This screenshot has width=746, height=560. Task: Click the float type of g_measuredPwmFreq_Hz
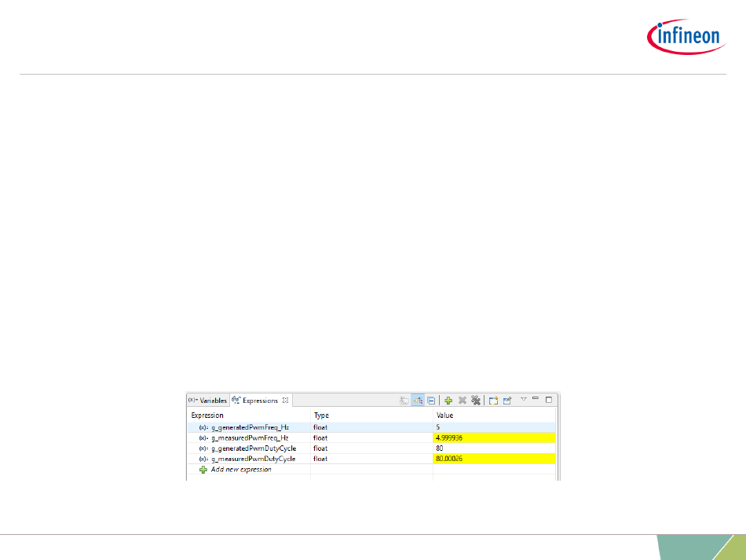[x=320, y=437]
